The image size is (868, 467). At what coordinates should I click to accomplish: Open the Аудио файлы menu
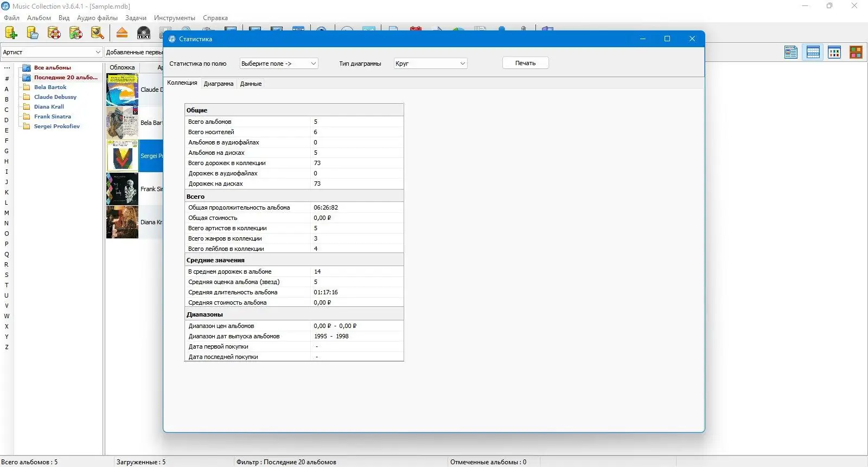click(x=97, y=18)
